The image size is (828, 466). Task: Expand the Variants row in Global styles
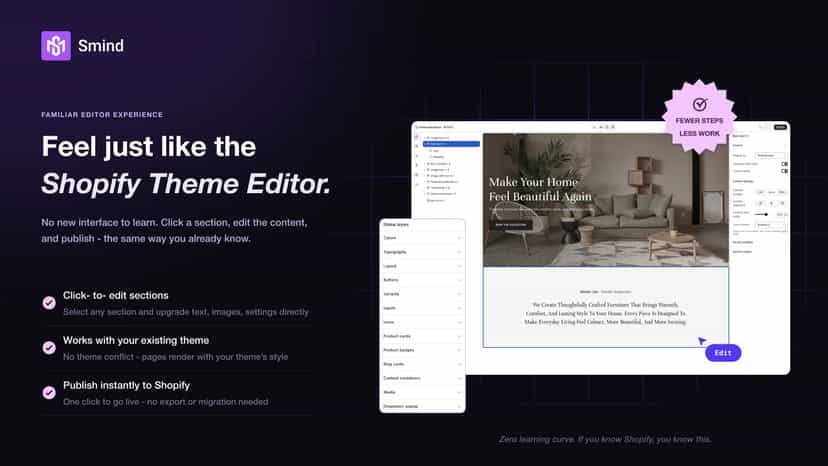[x=422, y=294]
